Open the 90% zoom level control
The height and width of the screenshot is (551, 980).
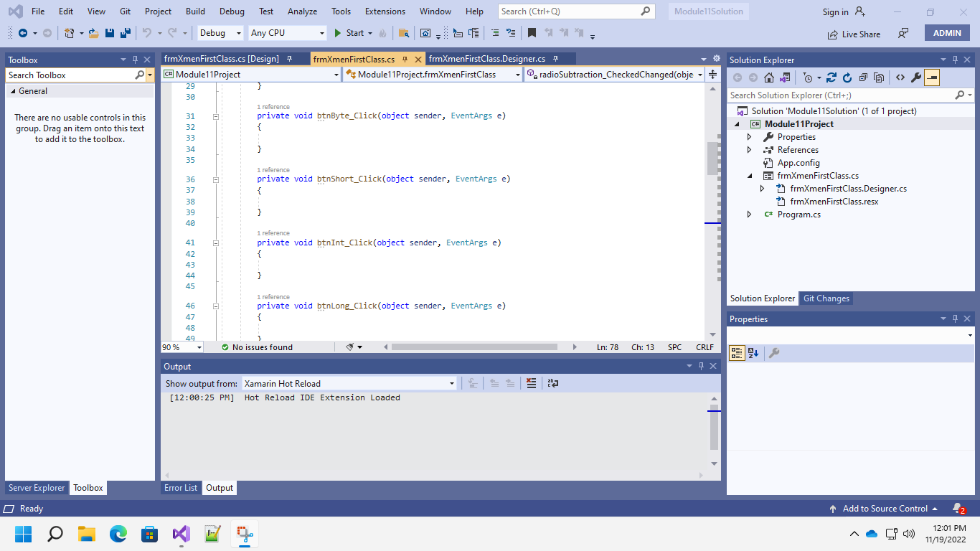click(181, 347)
